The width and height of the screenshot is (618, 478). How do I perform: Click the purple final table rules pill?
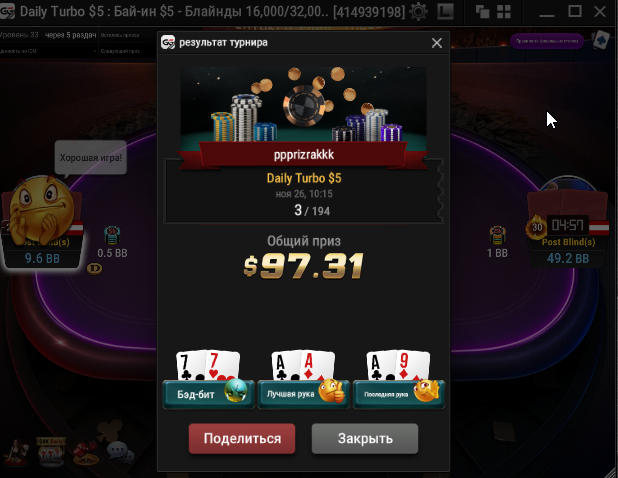[547, 41]
